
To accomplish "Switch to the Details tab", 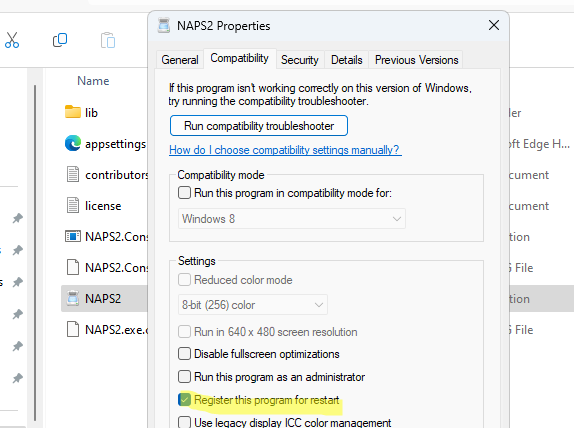I will (x=347, y=60).
